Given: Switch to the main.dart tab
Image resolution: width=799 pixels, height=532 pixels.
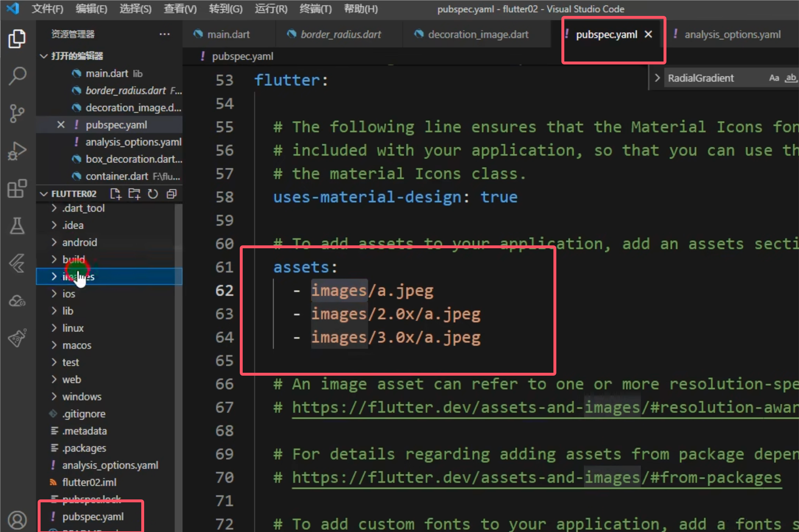Looking at the screenshot, I should [x=228, y=35].
